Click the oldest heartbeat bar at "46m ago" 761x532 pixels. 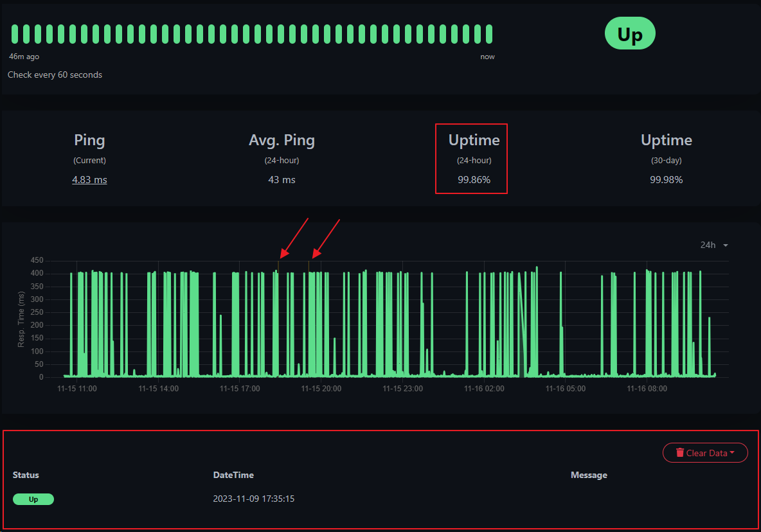point(13,33)
